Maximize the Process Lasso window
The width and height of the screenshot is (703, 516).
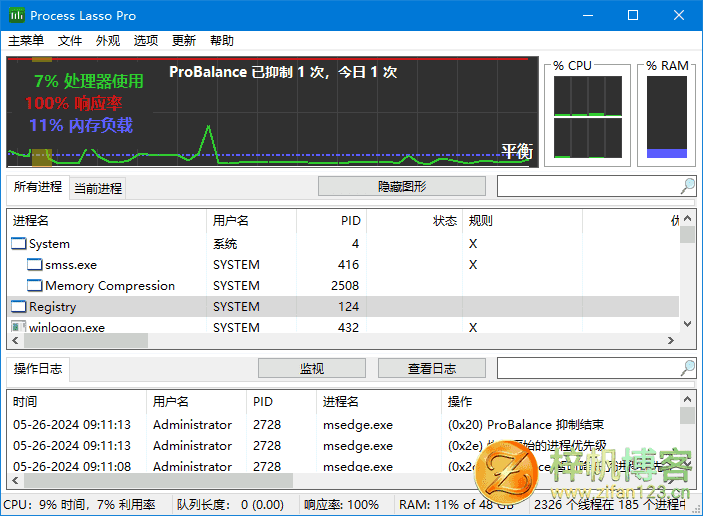coord(633,16)
